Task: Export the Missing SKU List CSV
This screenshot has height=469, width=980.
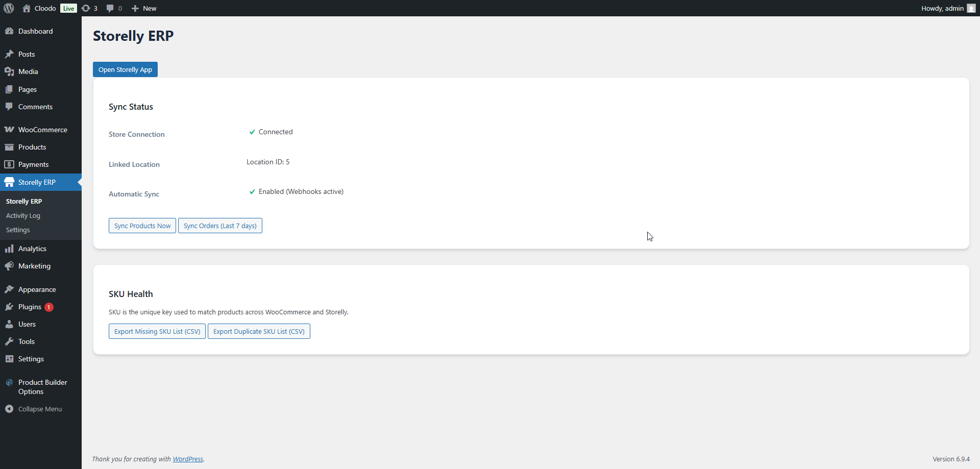Action: click(157, 331)
